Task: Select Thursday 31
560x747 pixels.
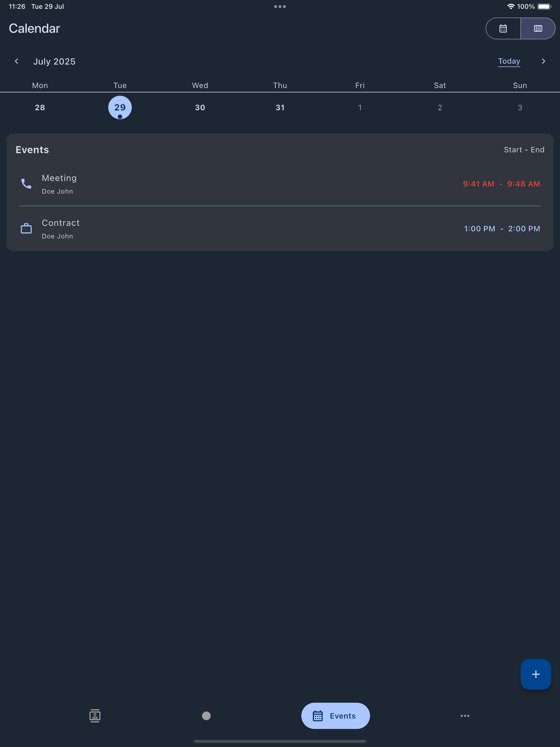Action: coord(280,107)
